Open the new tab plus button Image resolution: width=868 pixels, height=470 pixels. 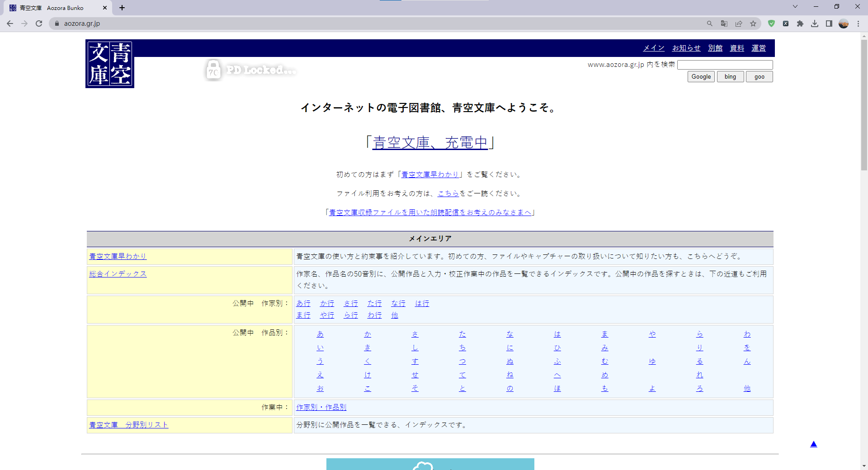coord(122,8)
